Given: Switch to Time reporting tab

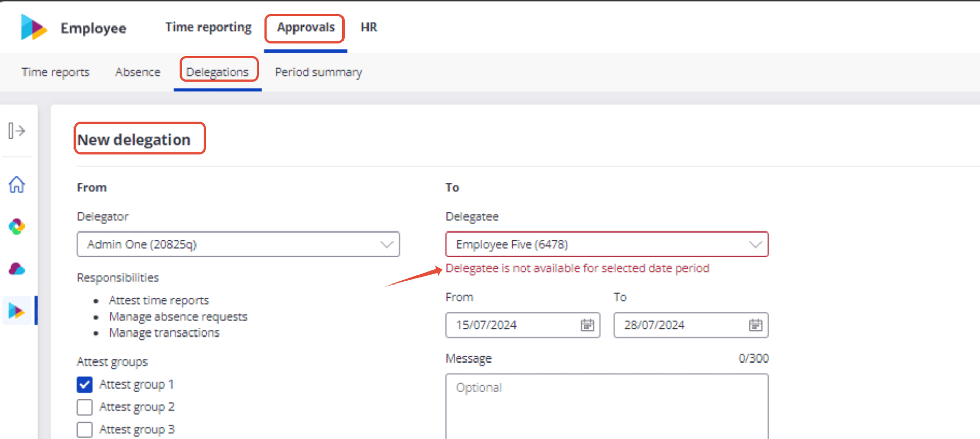Looking at the screenshot, I should click(x=208, y=27).
